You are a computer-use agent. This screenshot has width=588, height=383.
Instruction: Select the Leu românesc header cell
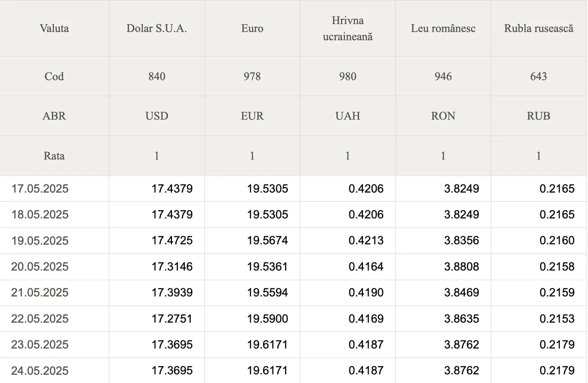[x=443, y=29]
